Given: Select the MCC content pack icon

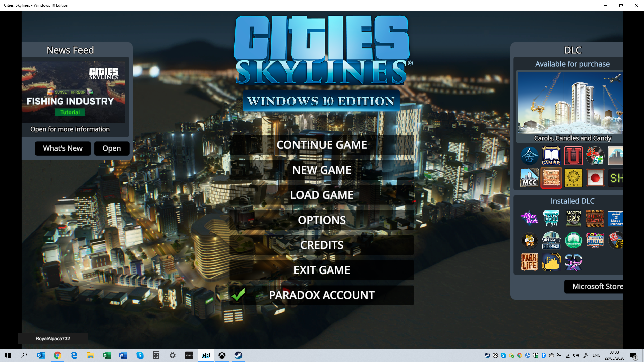Looking at the screenshot, I should tap(529, 178).
